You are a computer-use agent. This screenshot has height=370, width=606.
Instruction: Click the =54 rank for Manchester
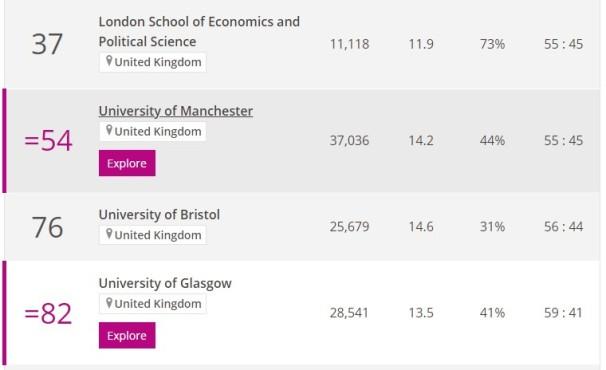pyautogui.click(x=48, y=140)
